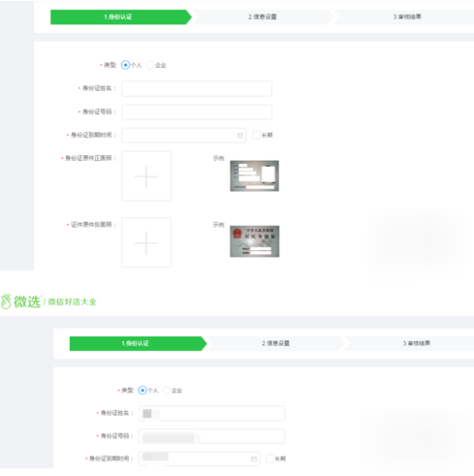Open the calendar icon in the bottom form's expiry date field
The width and height of the screenshot is (474, 476).
[x=254, y=459]
